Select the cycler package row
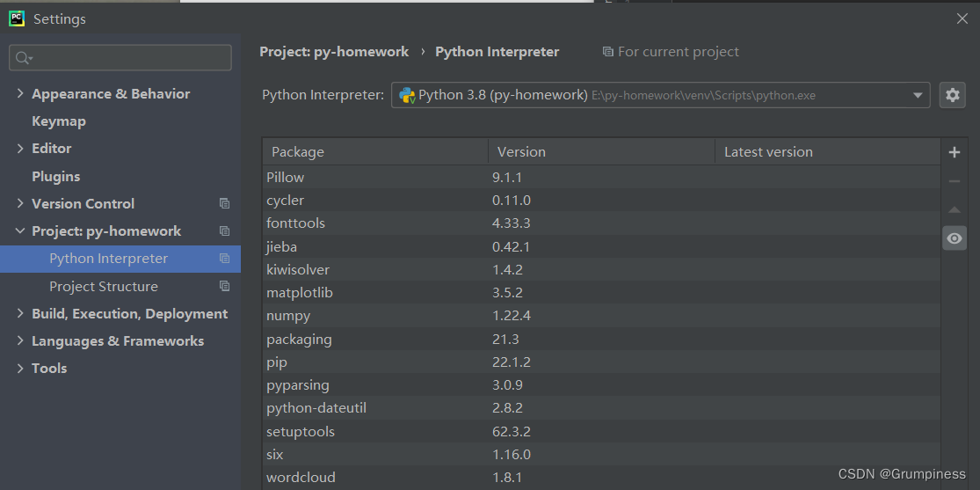Screen dimensions: 980x490 pos(601,201)
